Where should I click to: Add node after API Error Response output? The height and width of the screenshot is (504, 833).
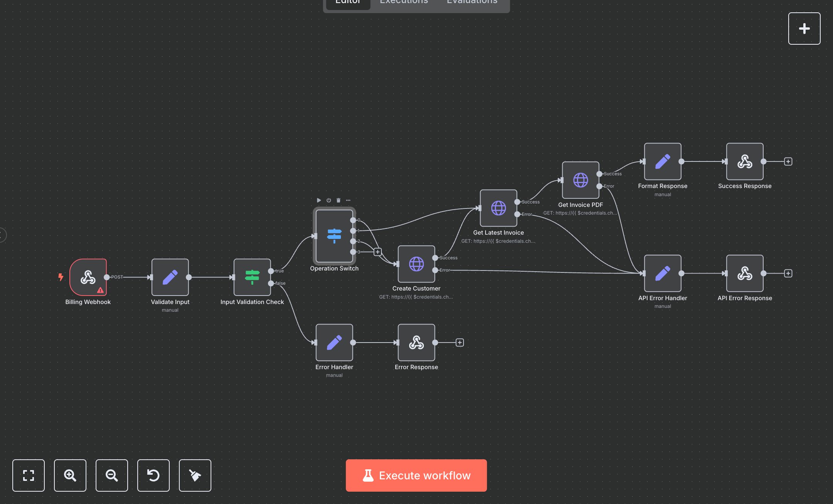pos(788,274)
